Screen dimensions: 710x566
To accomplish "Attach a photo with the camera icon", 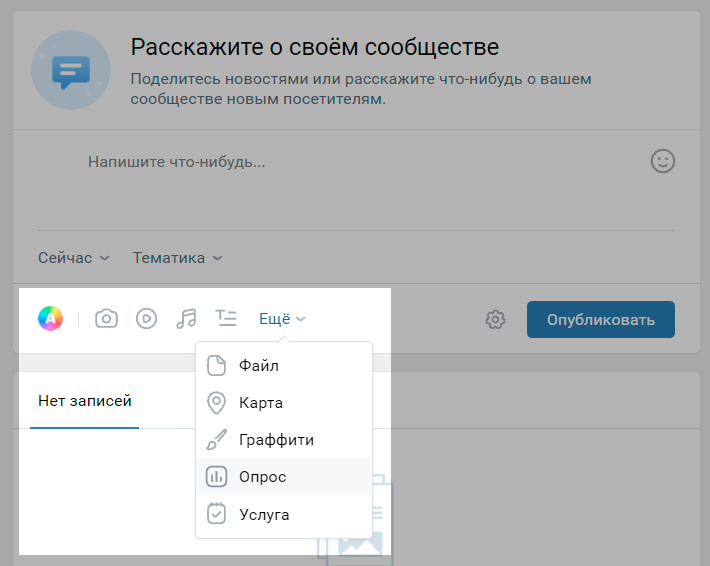I will [106, 319].
